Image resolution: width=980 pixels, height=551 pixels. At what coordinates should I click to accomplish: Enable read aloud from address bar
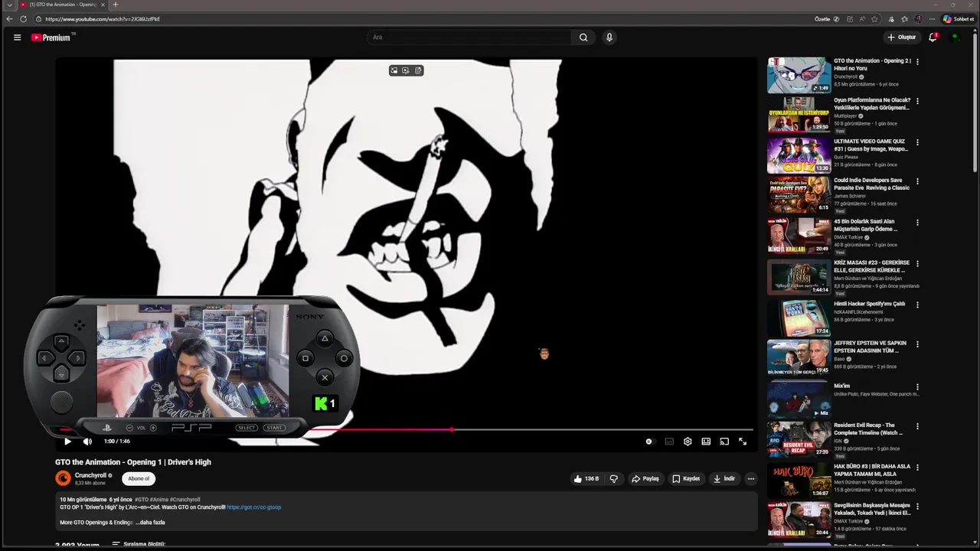(x=862, y=19)
